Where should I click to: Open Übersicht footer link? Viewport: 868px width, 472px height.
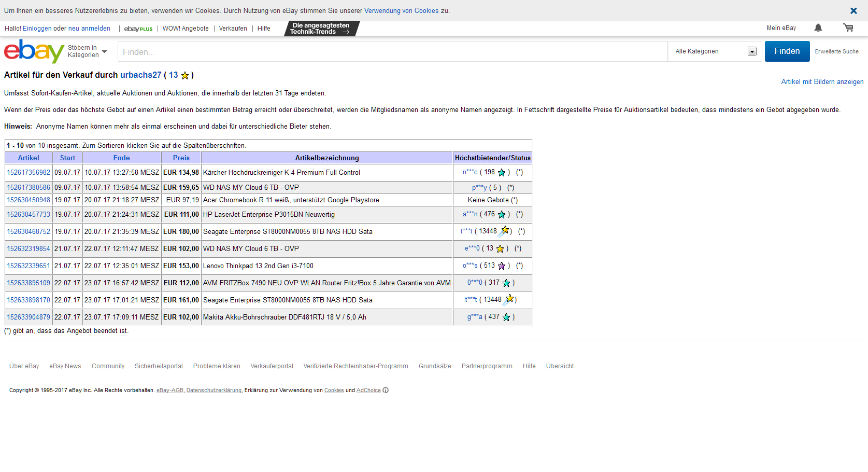pos(560,366)
